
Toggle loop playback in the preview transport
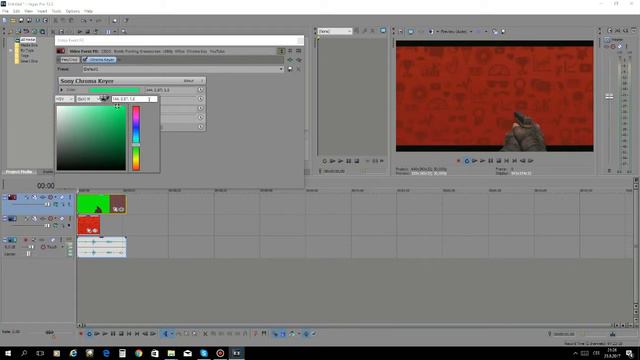(467, 161)
